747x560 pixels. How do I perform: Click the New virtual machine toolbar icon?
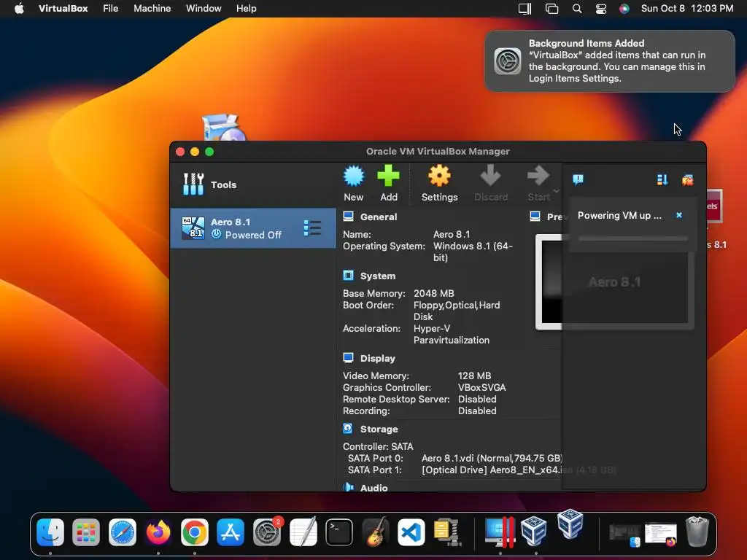[x=354, y=177]
